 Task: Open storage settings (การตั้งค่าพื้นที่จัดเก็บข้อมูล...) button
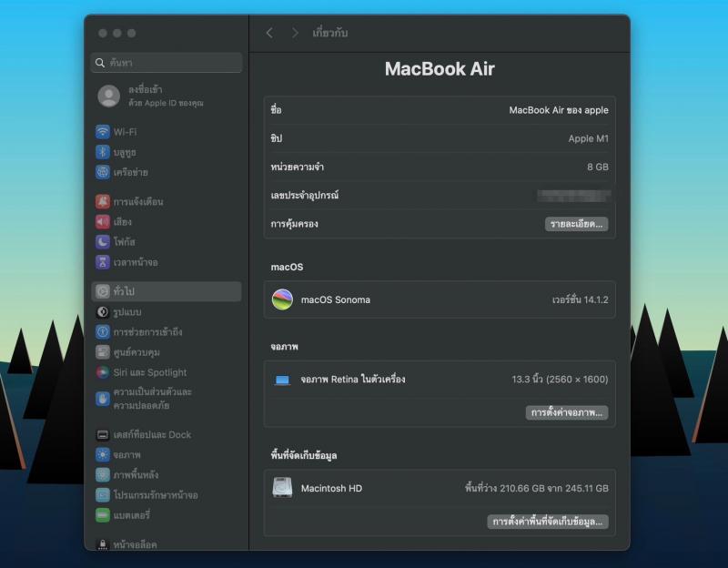[548, 522]
